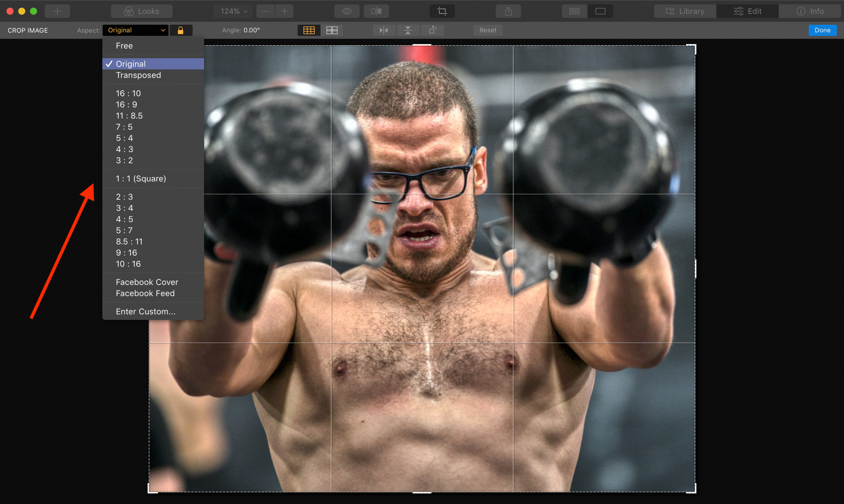
Task: Click the share/export icon
Action: pos(508,11)
